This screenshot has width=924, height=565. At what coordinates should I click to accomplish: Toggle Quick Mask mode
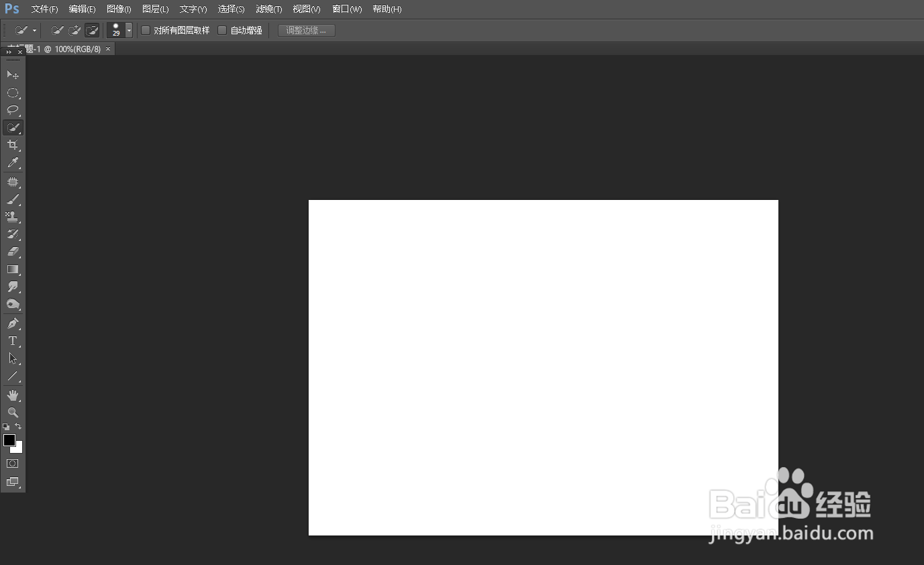click(12, 463)
